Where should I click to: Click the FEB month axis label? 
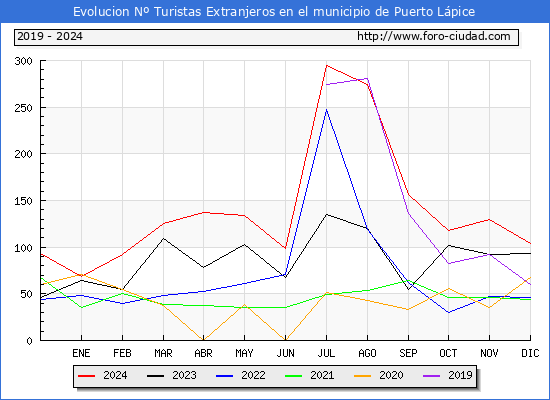click(122, 353)
